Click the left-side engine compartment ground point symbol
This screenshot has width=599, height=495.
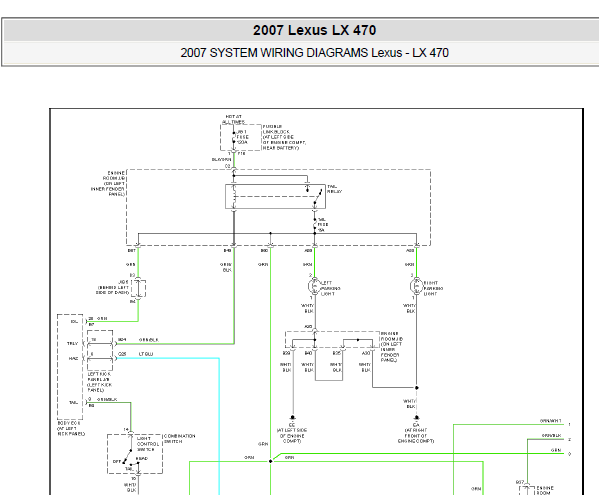point(293,417)
